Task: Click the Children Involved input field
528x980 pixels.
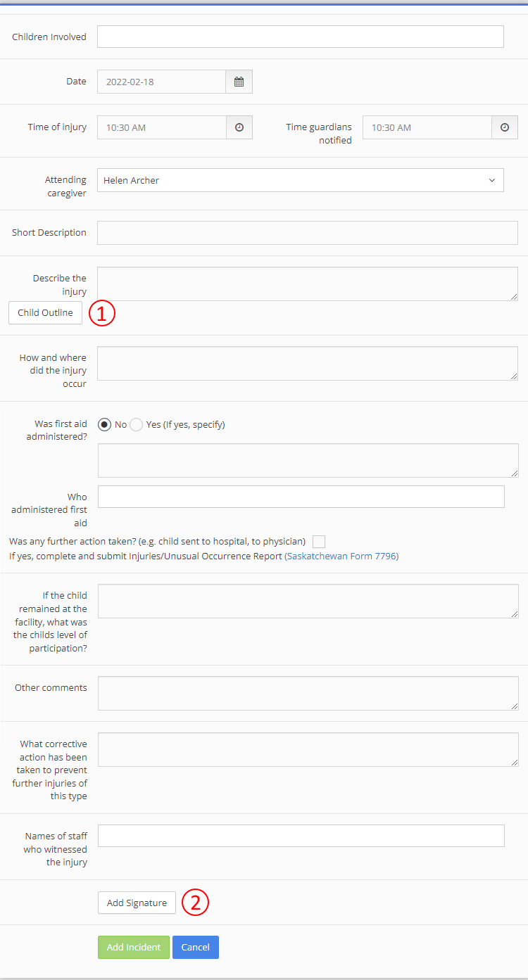Action: point(301,36)
